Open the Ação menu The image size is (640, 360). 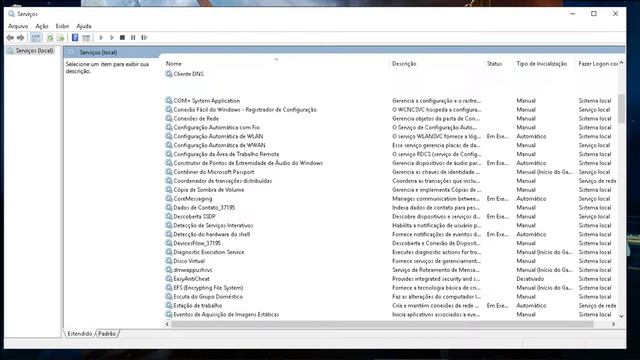pos(42,26)
